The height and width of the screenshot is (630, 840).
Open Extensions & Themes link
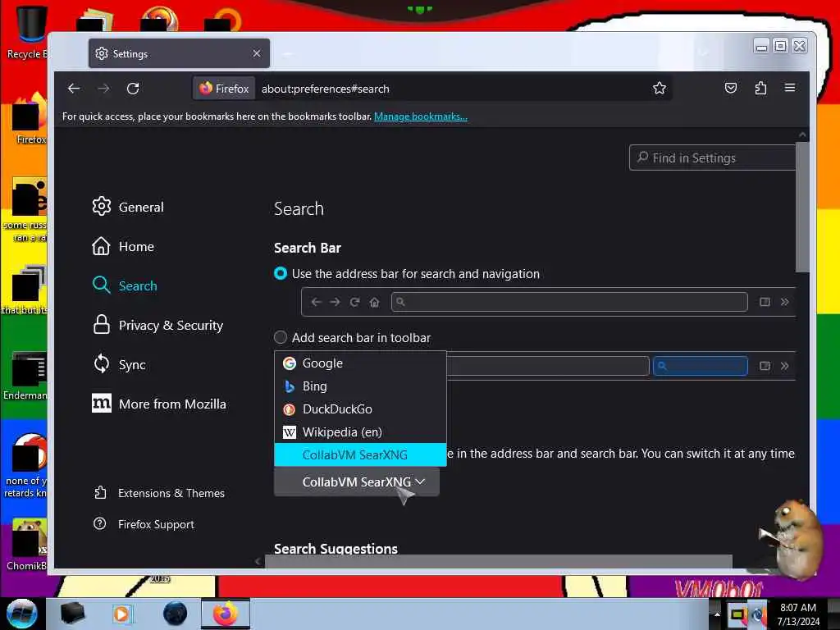tap(159, 493)
